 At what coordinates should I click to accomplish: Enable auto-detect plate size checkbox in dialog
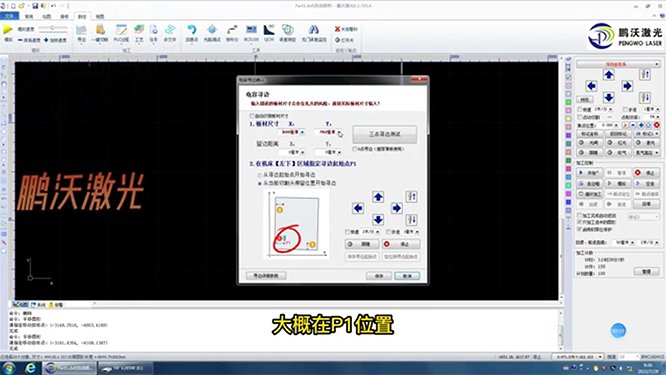click(x=251, y=116)
